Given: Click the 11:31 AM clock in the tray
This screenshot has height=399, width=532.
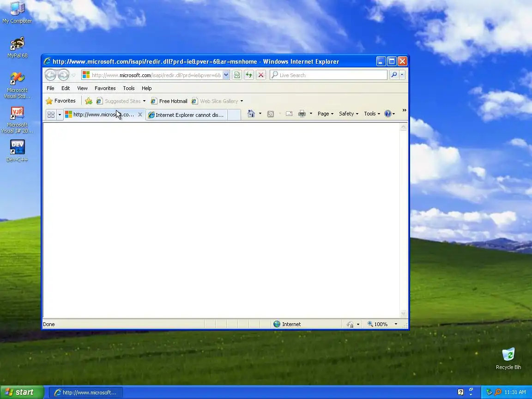Looking at the screenshot, I should point(515,392).
